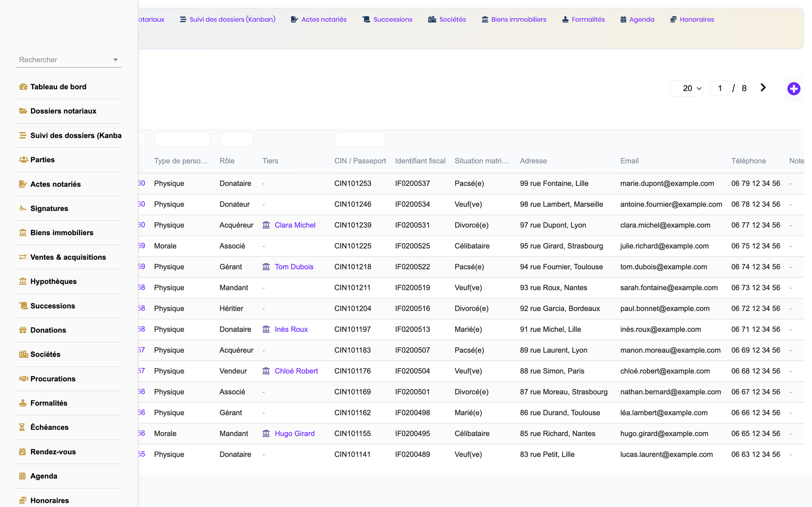This screenshot has width=812, height=507.
Task: Open the Formalités top tab
Action: click(583, 20)
